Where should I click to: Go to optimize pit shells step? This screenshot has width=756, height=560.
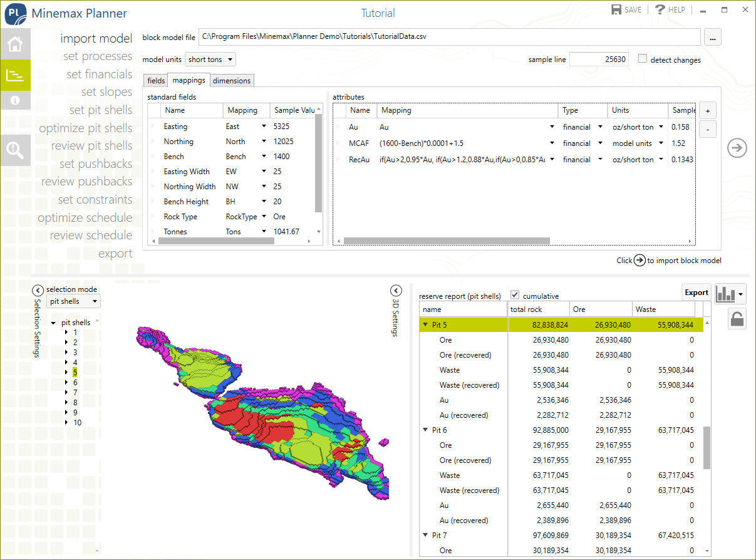click(x=86, y=128)
